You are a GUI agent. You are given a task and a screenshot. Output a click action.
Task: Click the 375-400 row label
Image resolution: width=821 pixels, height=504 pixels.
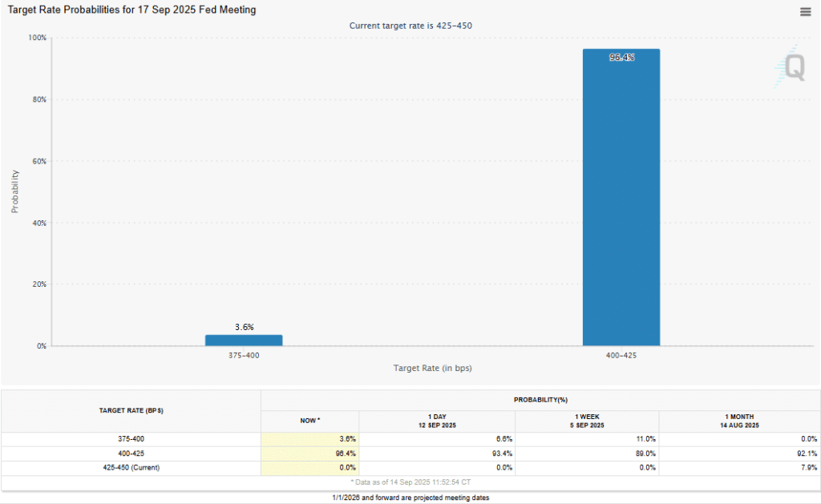tap(130, 438)
